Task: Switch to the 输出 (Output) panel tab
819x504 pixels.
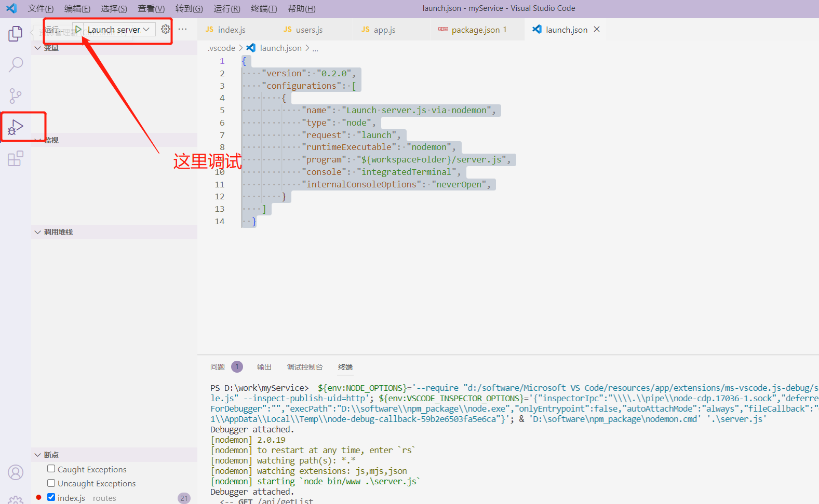Action: coord(264,367)
